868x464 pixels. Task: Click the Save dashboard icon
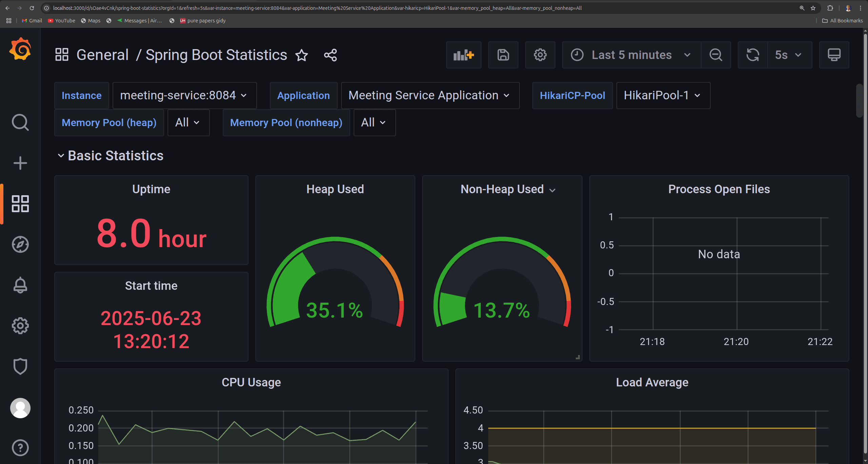tap(503, 55)
